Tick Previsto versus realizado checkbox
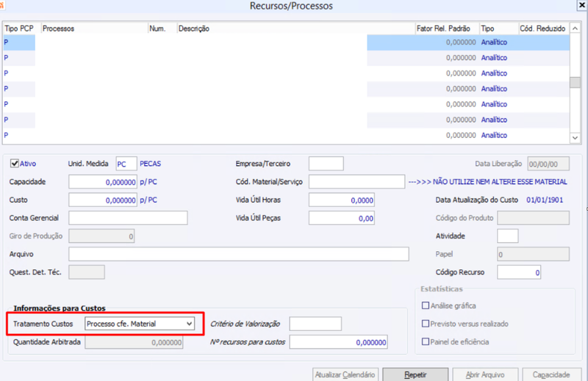Image resolution: width=588 pixels, height=381 pixels. pos(426,323)
